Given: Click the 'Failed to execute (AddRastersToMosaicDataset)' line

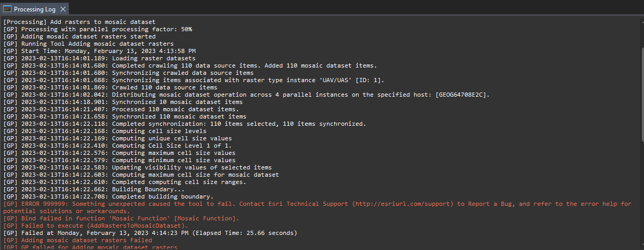Looking at the screenshot, I should pyautogui.click(x=96, y=226).
